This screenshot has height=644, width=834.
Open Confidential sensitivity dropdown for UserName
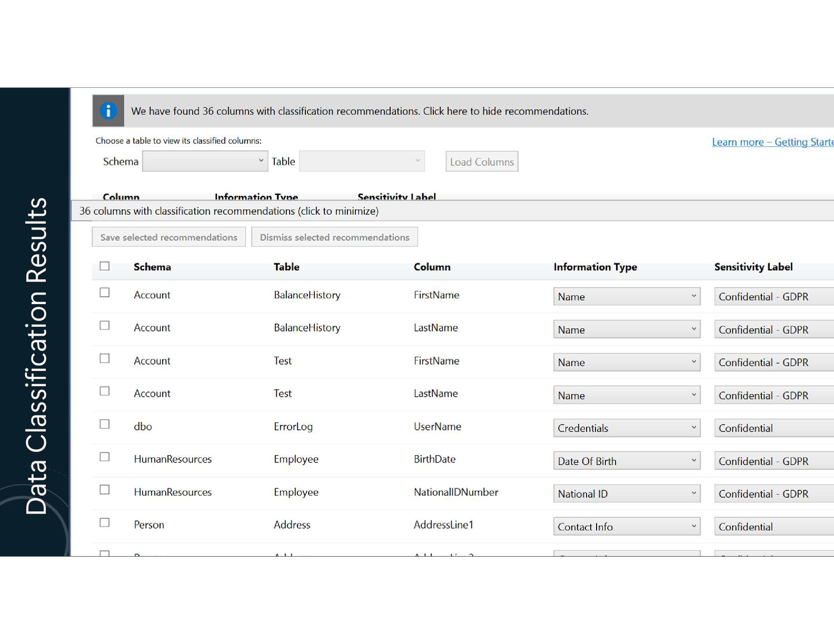point(774,428)
